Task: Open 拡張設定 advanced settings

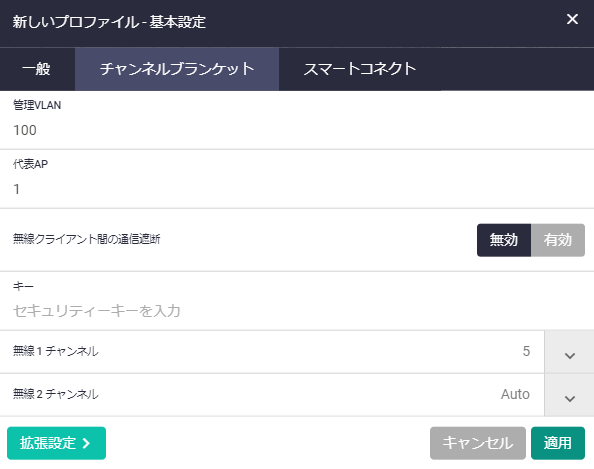Action: [x=56, y=443]
